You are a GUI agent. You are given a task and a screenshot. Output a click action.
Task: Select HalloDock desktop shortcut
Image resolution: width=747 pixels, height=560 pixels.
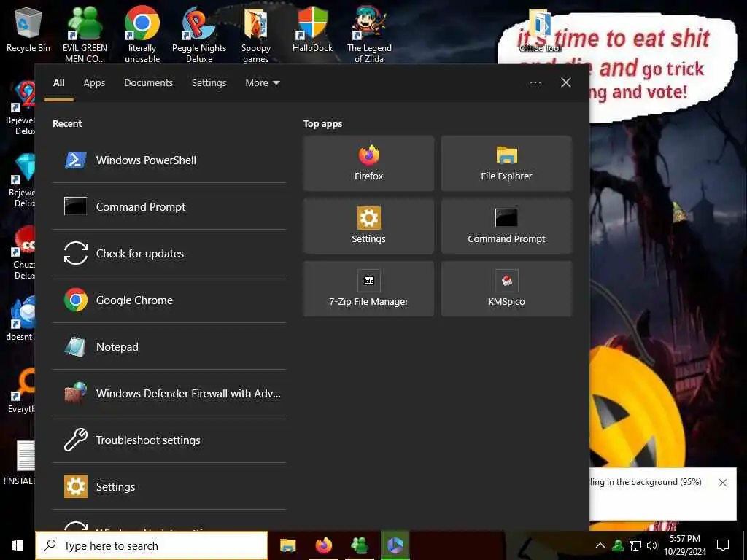pyautogui.click(x=312, y=30)
